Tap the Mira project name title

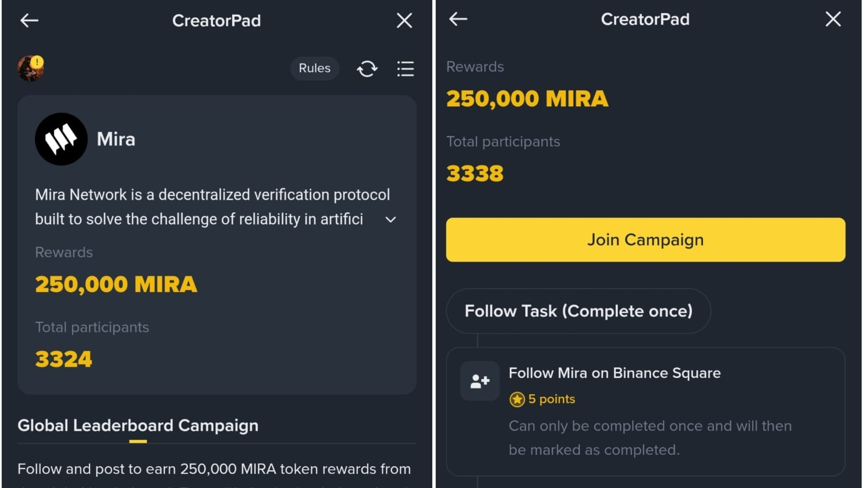point(116,139)
